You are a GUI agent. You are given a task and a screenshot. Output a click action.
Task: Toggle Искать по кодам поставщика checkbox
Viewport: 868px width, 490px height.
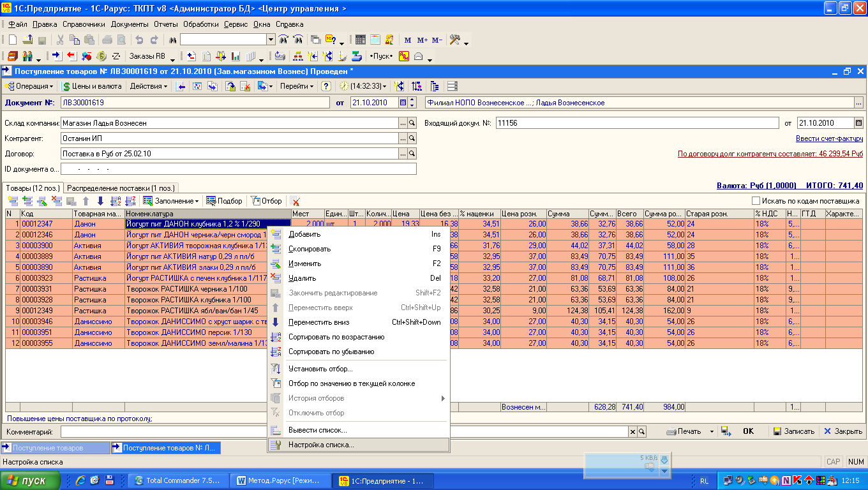tap(756, 201)
